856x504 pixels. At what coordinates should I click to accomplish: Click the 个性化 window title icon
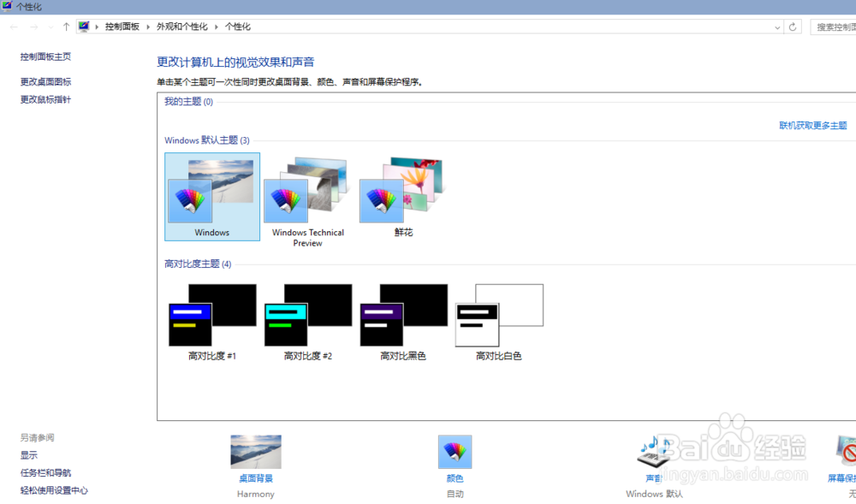[7, 7]
